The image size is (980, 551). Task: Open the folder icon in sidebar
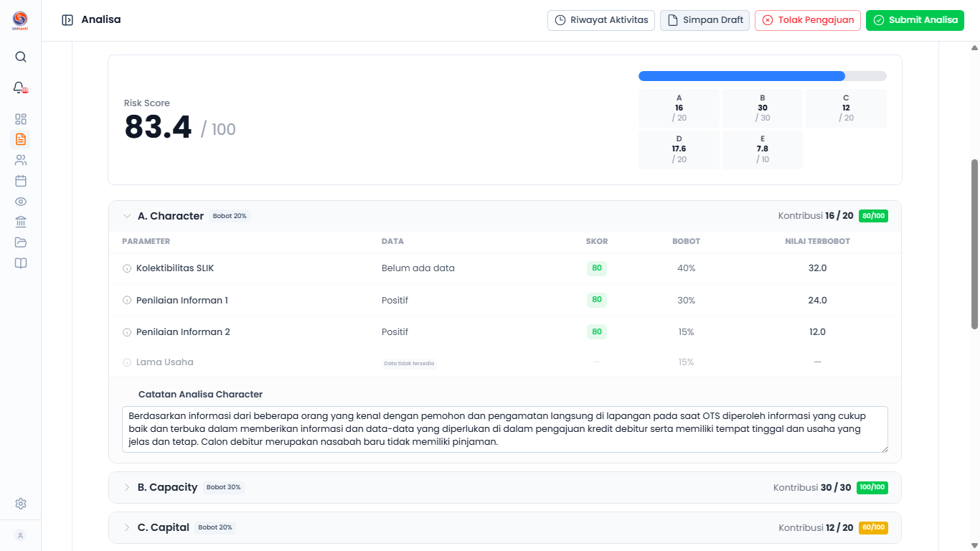(21, 242)
